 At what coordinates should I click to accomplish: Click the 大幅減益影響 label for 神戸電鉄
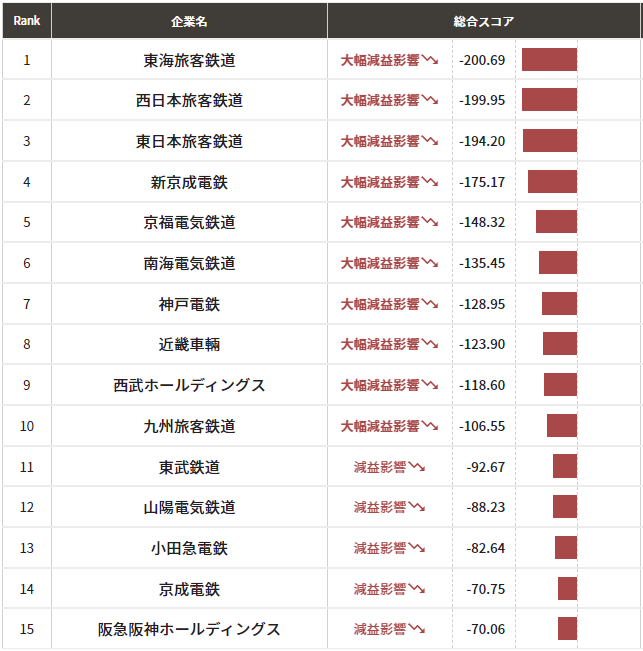(x=389, y=304)
